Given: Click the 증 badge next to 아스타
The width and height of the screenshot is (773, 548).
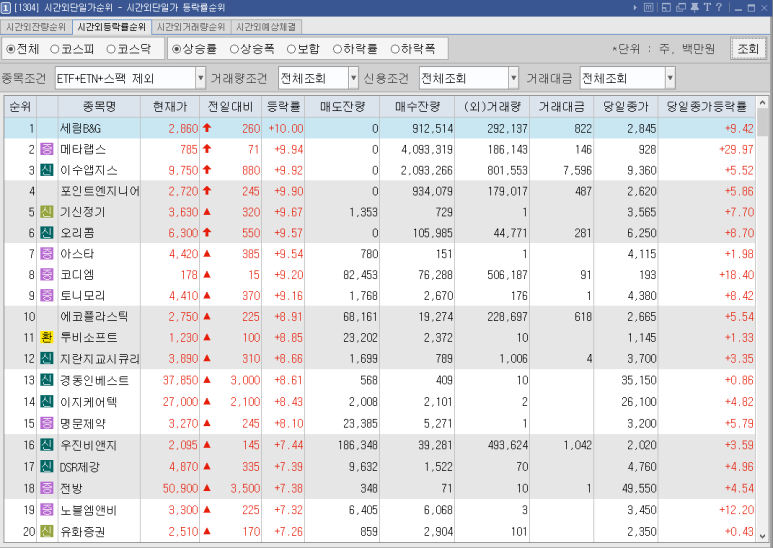Looking at the screenshot, I should (x=47, y=254).
